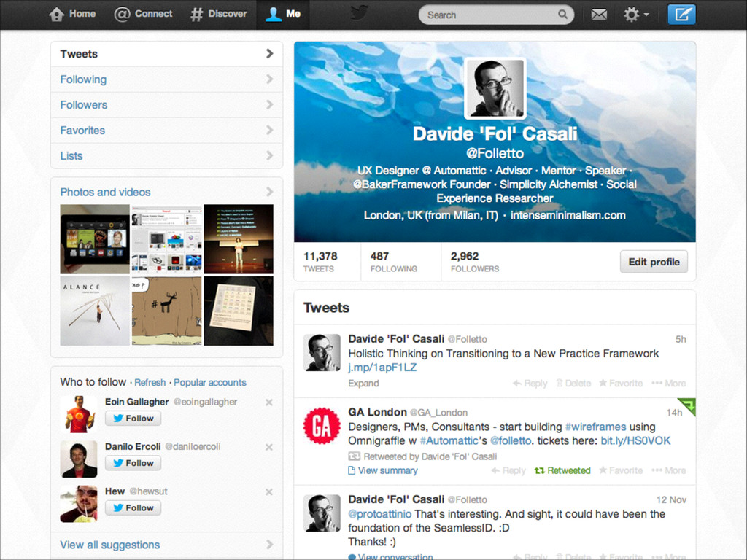
Task: View the 487 Following count
Action: point(393,262)
